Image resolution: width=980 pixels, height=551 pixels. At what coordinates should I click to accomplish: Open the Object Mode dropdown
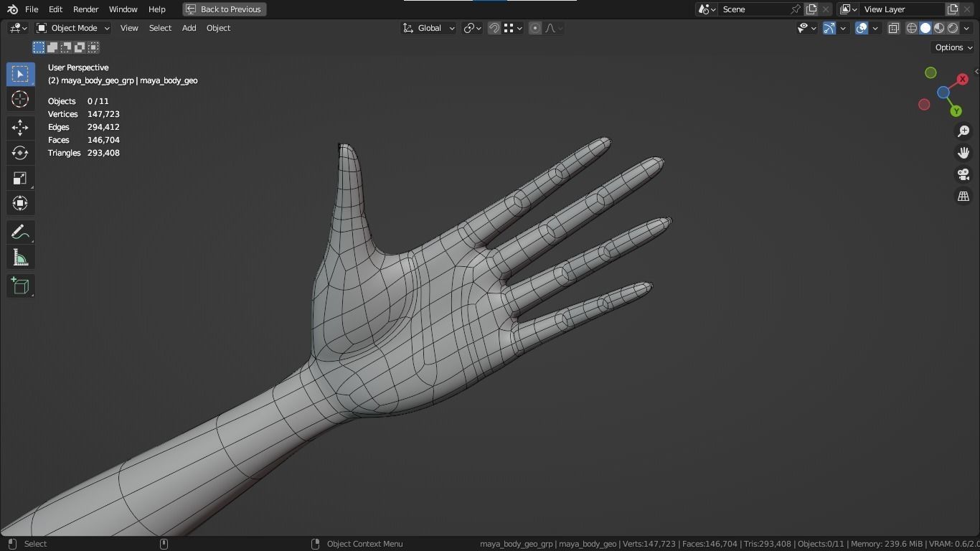tap(72, 28)
